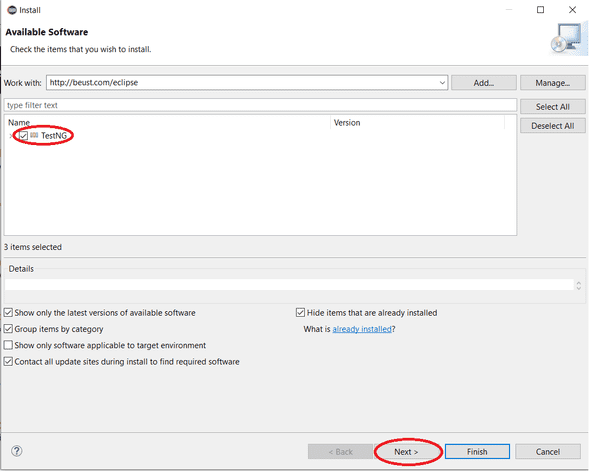Maximize the Install window
Screen dimensions: 590x472
pyautogui.click(x=540, y=10)
